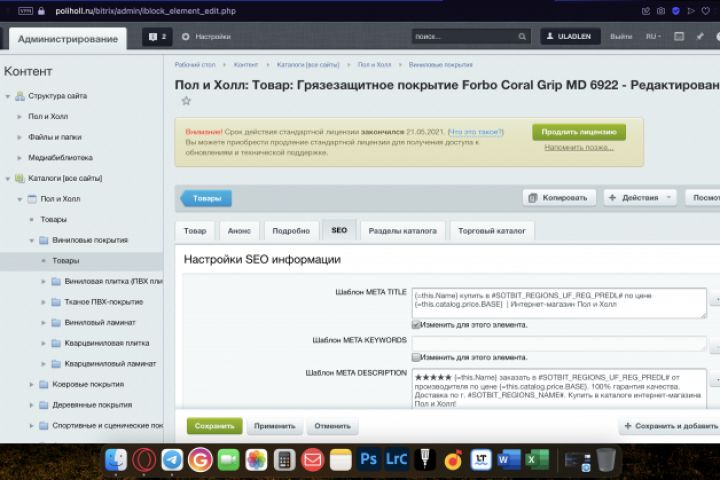Open the Trash in the dock

(x=606, y=460)
